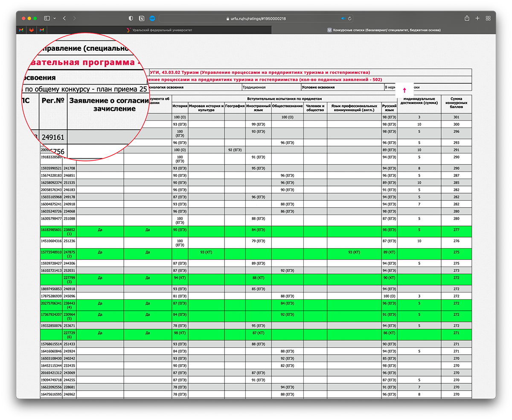512x420 pixels.
Task: Click the pink scroll-to-top arrow button
Action: (404, 90)
